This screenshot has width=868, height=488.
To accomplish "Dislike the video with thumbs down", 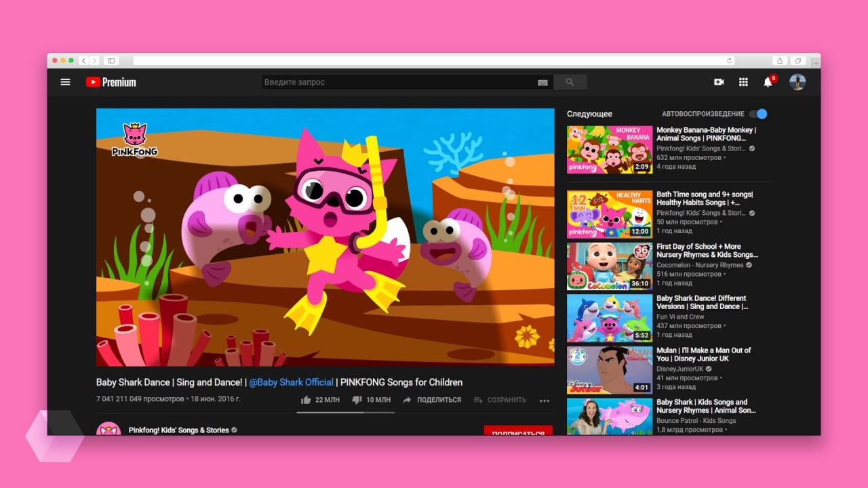I will (x=357, y=400).
